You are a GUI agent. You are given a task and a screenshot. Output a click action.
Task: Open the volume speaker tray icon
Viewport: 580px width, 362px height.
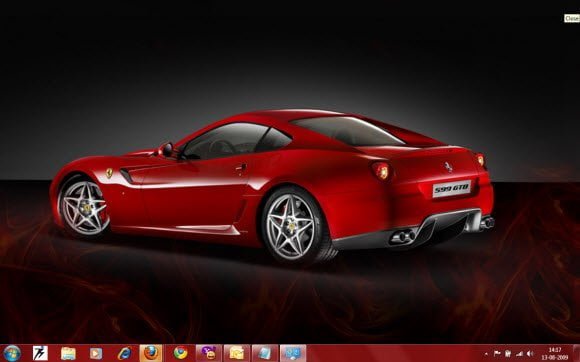(530, 354)
